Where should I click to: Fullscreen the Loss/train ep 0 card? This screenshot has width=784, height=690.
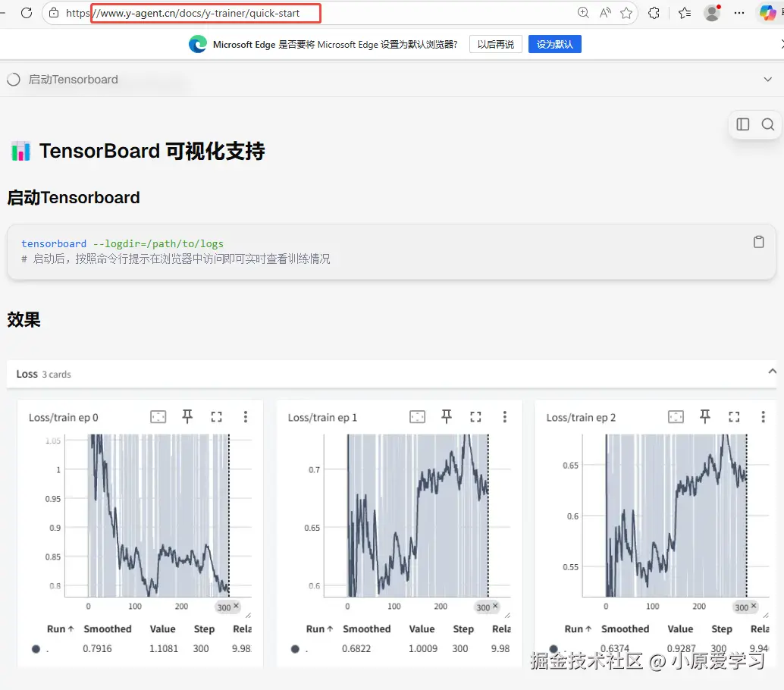coord(217,416)
